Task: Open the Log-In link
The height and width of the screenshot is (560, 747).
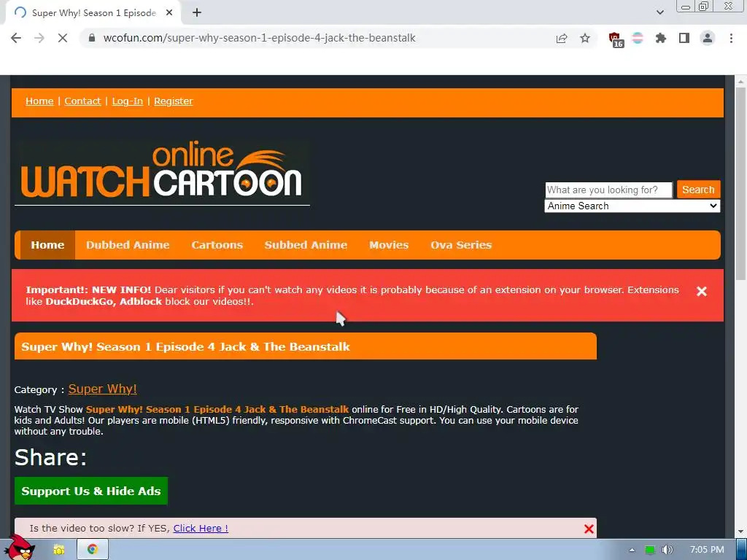Action: (127, 101)
